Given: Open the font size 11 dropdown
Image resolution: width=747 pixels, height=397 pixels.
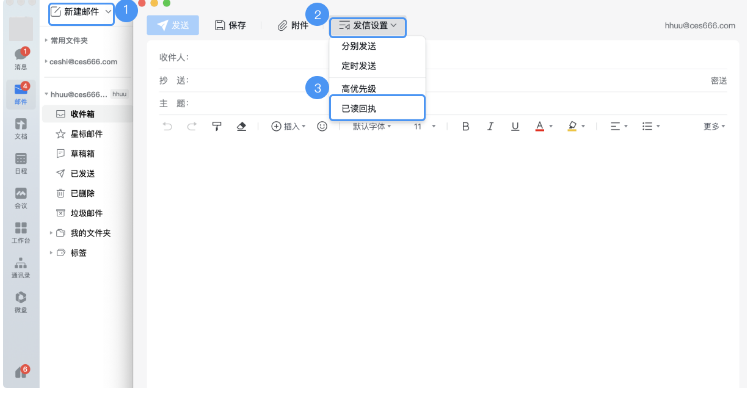Looking at the screenshot, I should pos(424,126).
